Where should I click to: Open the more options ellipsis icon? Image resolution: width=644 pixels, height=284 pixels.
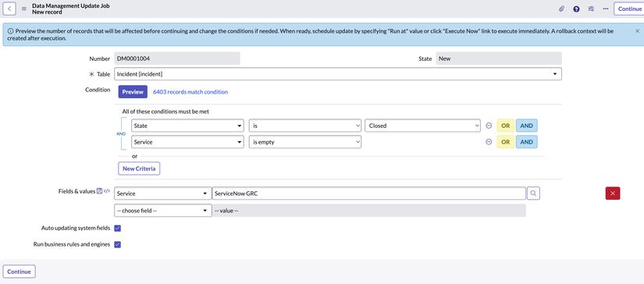coord(606,9)
